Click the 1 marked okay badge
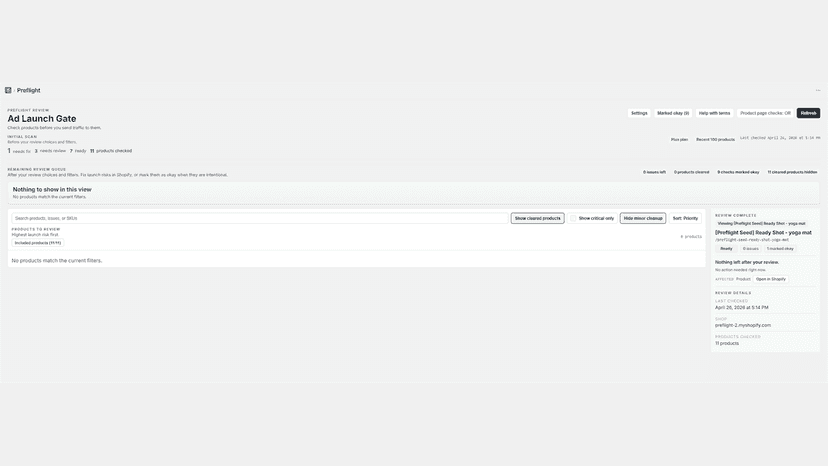 point(780,249)
